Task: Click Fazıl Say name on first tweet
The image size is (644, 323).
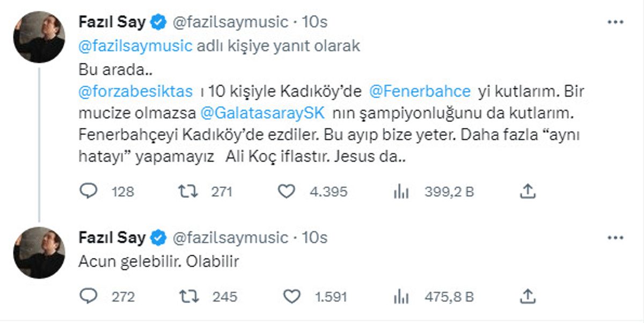Action: coord(112,22)
